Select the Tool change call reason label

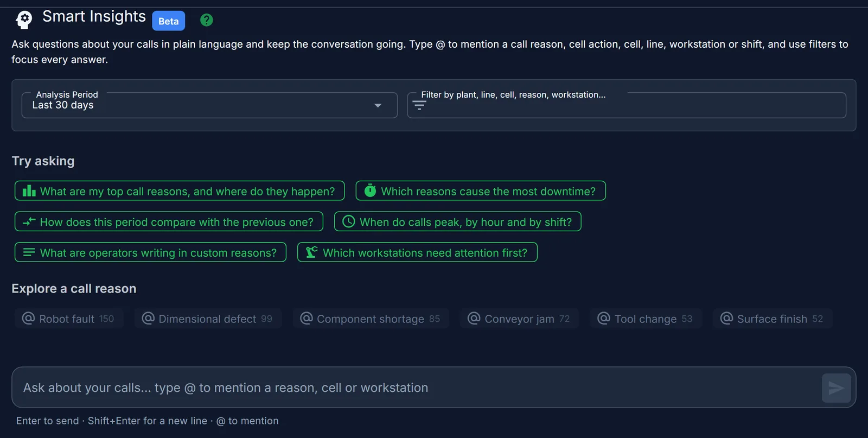(x=646, y=319)
